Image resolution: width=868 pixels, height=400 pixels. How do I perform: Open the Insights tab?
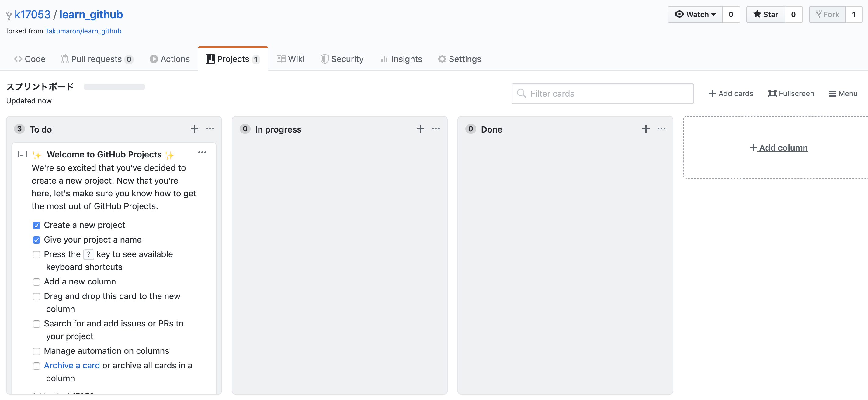401,59
